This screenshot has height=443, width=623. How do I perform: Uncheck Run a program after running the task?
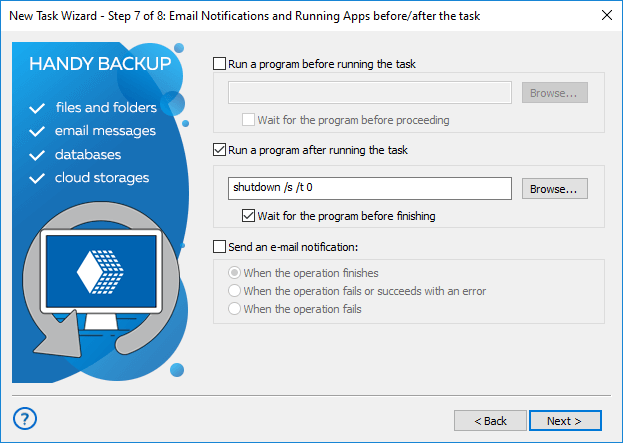pos(220,150)
